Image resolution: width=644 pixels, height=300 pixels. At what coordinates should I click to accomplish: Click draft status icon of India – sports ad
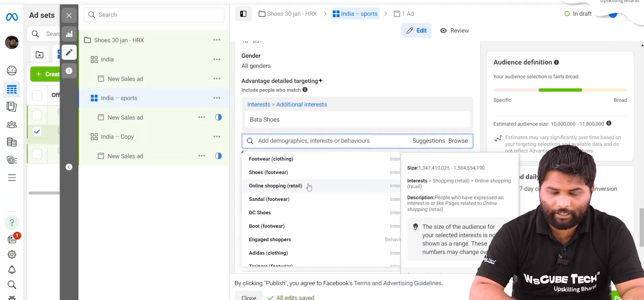[x=218, y=117]
